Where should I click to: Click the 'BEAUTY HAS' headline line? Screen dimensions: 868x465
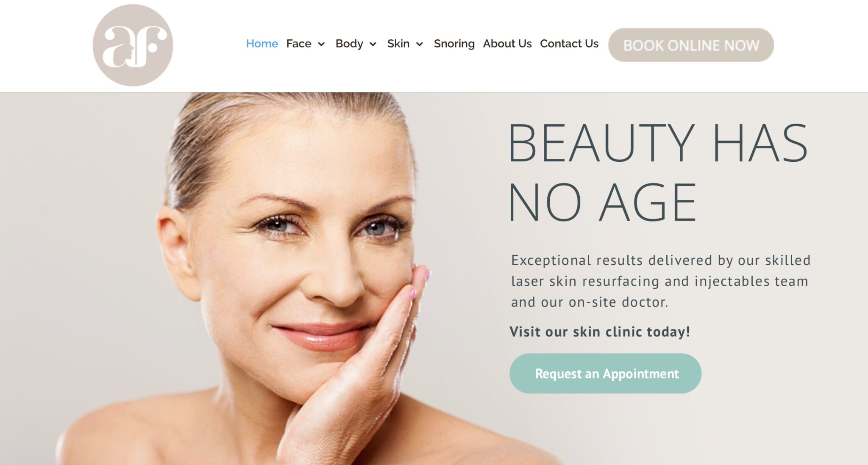tap(658, 143)
